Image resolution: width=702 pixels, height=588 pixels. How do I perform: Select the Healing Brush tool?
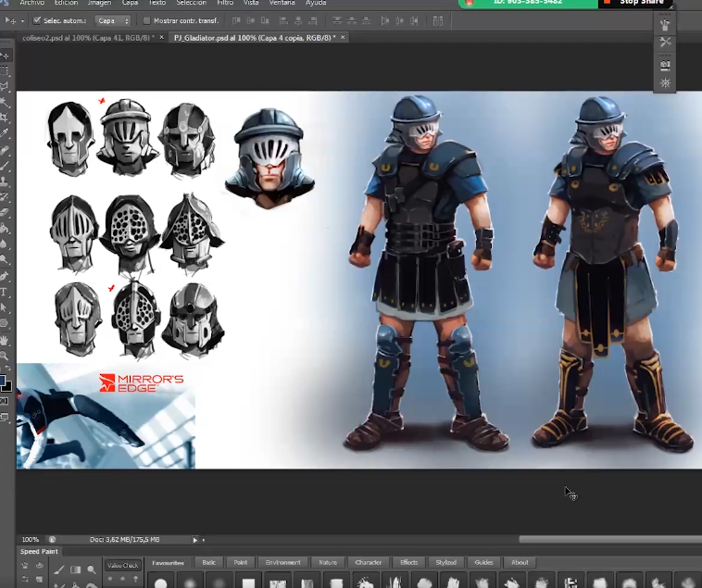[5, 150]
